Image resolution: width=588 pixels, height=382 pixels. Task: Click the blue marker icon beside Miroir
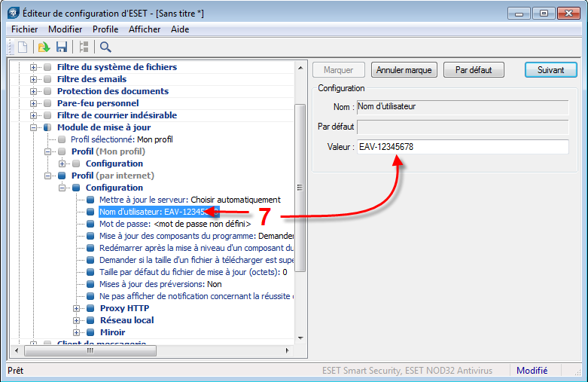click(90, 332)
